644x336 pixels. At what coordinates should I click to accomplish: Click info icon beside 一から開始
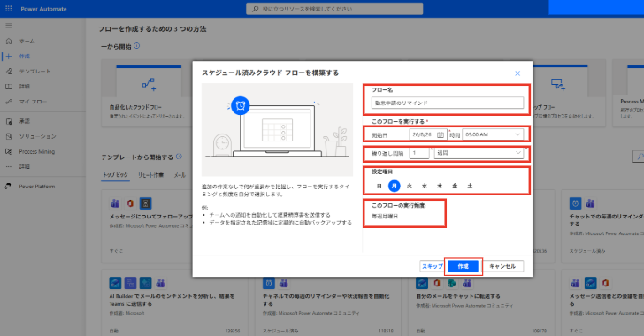tap(137, 46)
